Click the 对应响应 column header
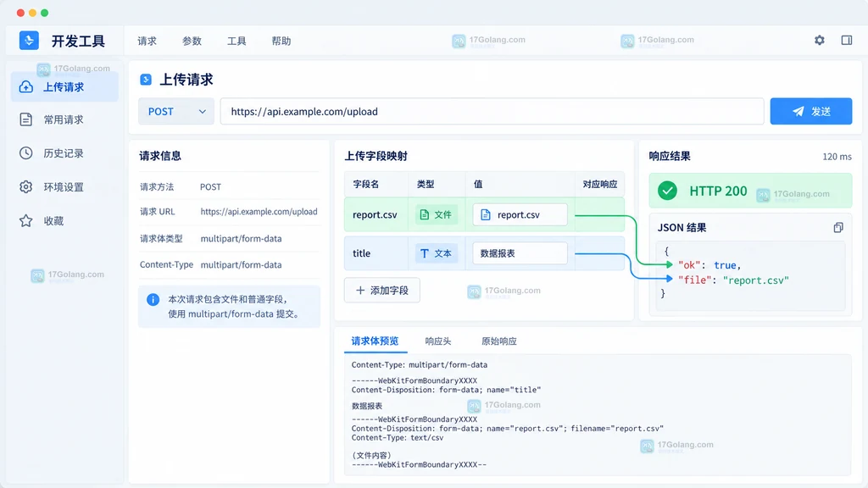This screenshot has height=488, width=868. tap(600, 184)
